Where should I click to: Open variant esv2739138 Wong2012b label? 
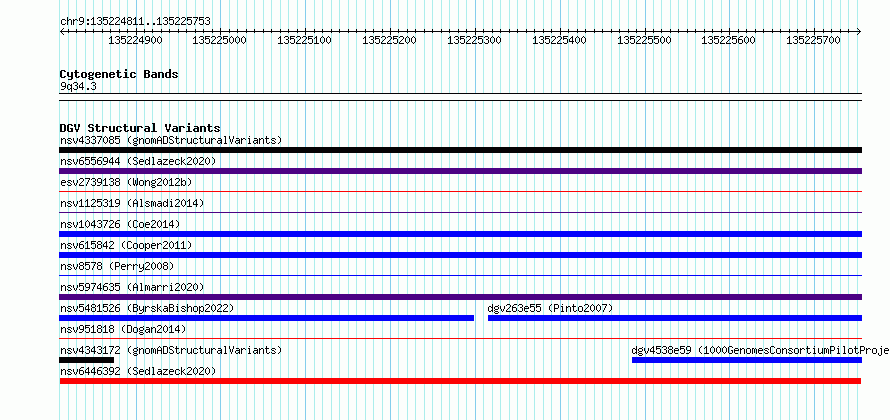[126, 182]
